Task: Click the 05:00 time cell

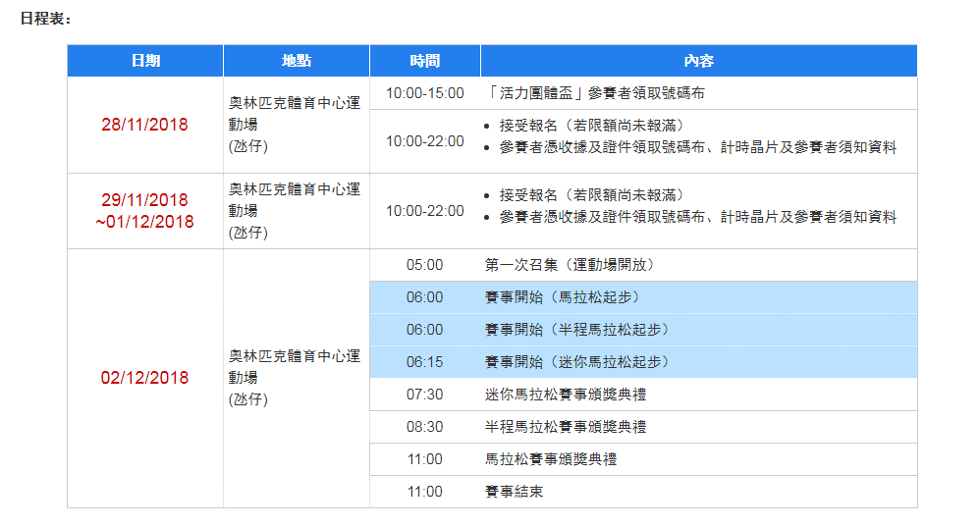Action: (424, 265)
